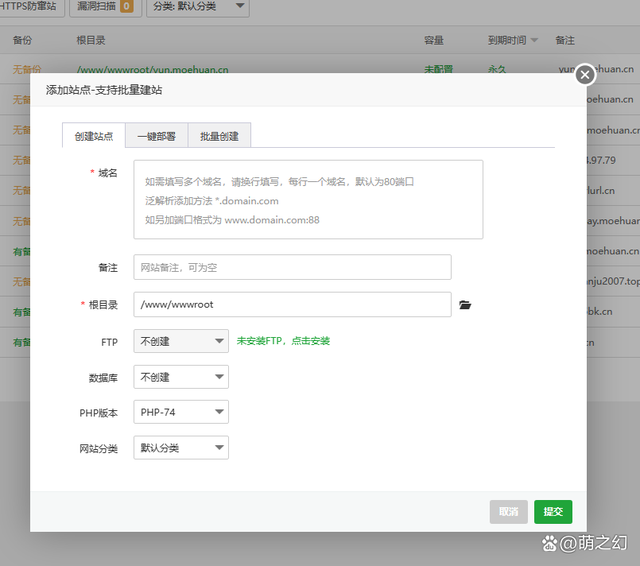Click the sort arrow next to 到期时间

[x=534, y=41]
